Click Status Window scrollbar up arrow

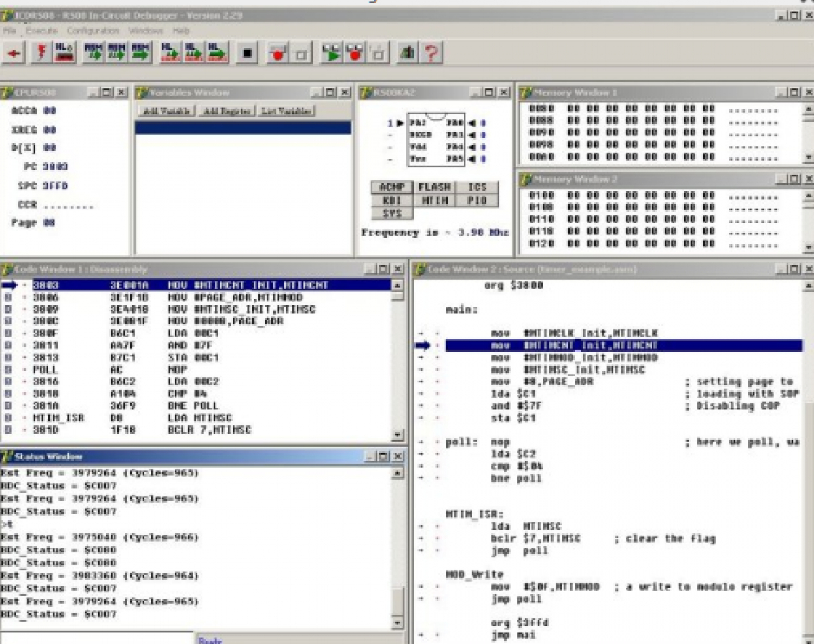[398, 472]
